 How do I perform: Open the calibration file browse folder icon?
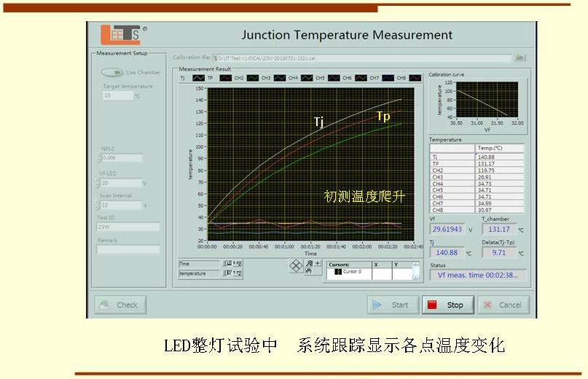pyautogui.click(x=520, y=57)
